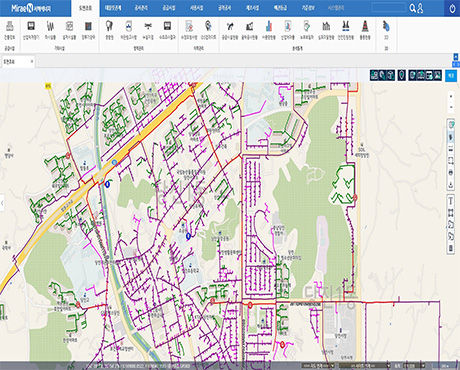Click the blue button above the map
The height and width of the screenshot is (370, 460).
(451, 76)
